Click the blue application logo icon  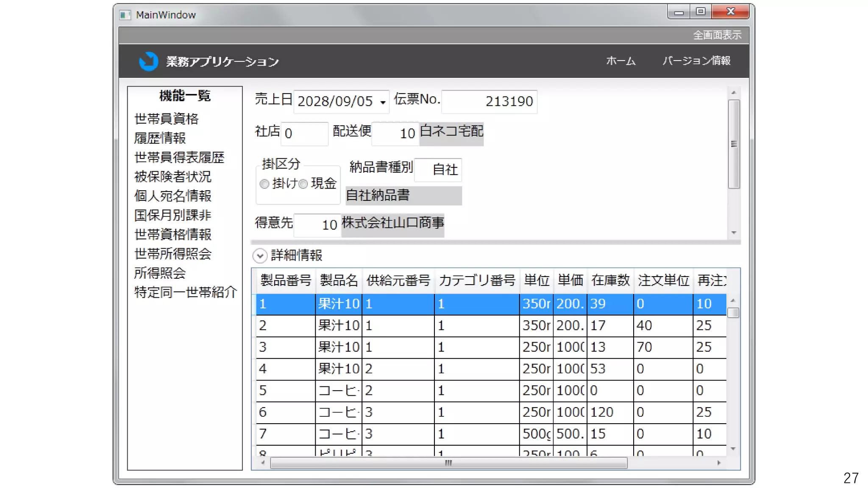tap(148, 61)
